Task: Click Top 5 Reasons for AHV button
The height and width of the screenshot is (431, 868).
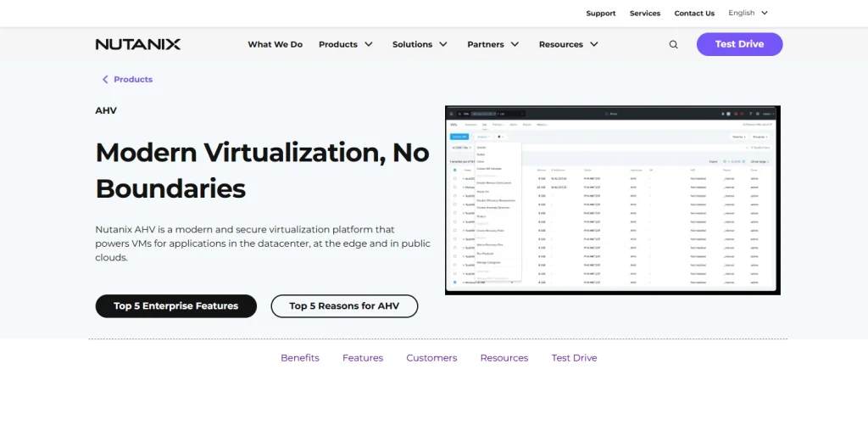Action: point(344,306)
